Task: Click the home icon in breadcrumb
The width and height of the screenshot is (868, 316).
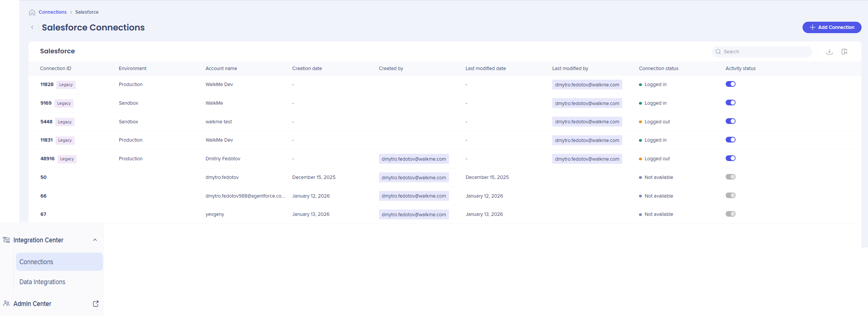Action: 32,12
